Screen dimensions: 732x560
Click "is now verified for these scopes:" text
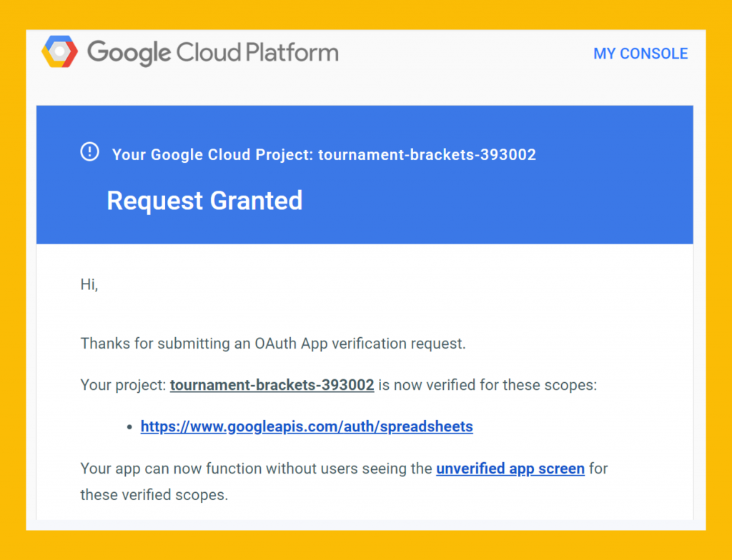point(488,385)
